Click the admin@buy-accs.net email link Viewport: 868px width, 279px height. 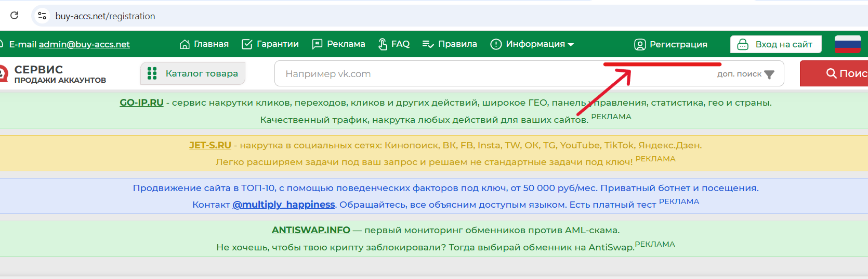[x=84, y=44]
